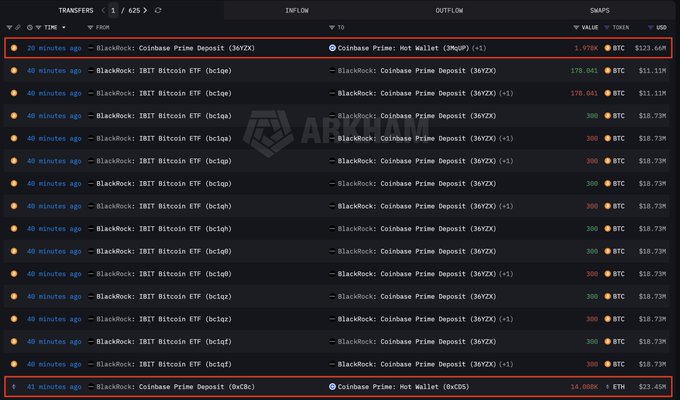Viewport: 680px width, 400px height.
Task: Click the 14.008K ETH value
Action: [x=584, y=387]
